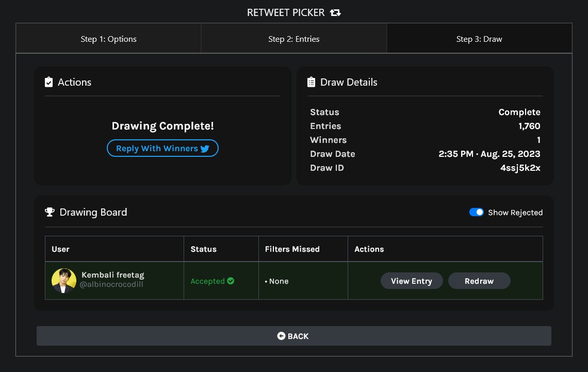Viewport: 588px width, 372px height.
Task: Click the Kembali freetag user name
Action: [113, 275]
